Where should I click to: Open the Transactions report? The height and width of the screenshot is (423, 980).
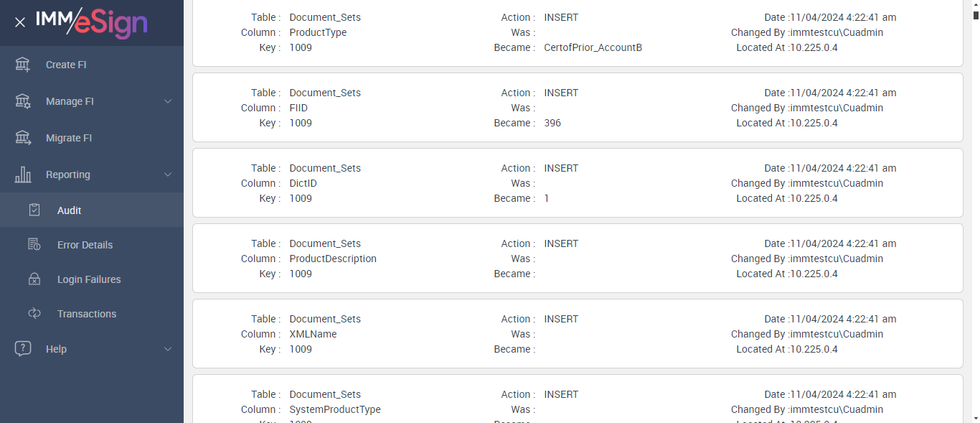pos(87,314)
